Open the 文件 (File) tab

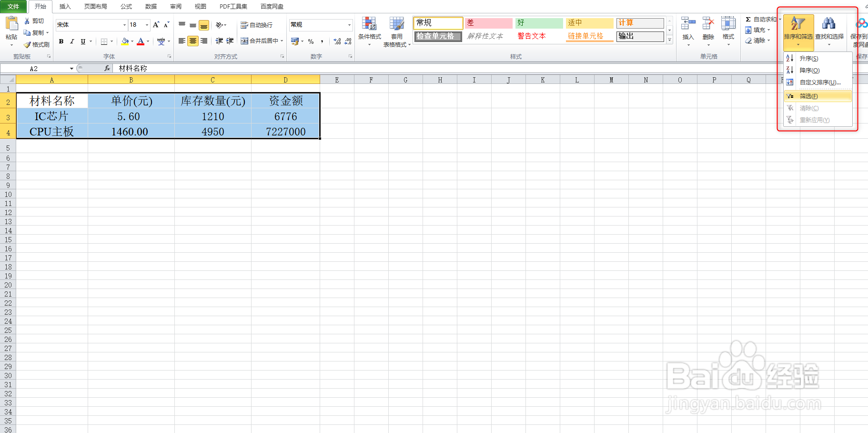click(13, 7)
